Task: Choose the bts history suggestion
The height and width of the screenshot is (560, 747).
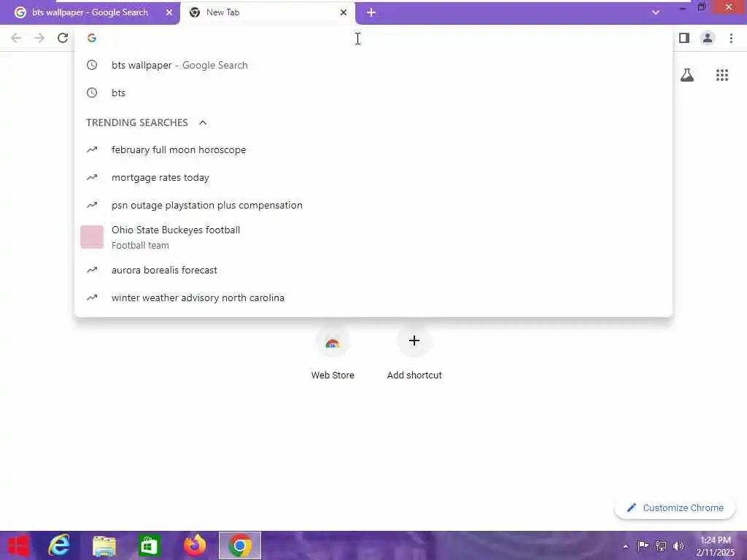Action: click(x=373, y=93)
